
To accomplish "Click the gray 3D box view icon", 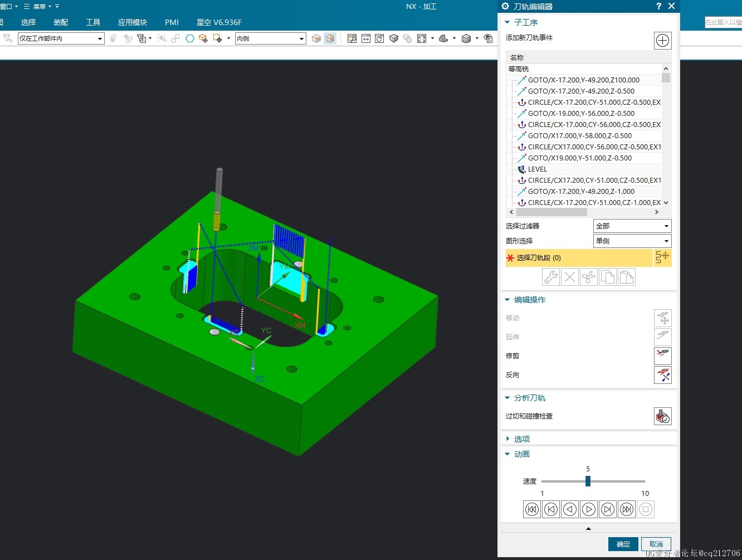I will (394, 38).
